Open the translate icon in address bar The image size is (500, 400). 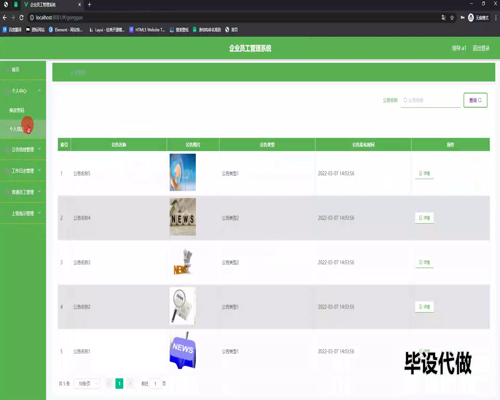443,18
